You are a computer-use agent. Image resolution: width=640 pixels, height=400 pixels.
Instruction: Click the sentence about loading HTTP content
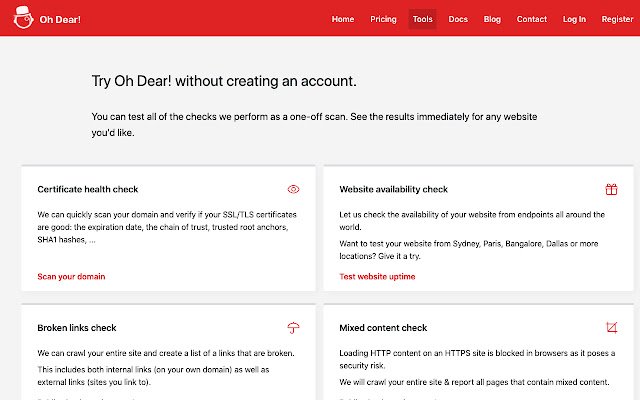[x=477, y=359]
